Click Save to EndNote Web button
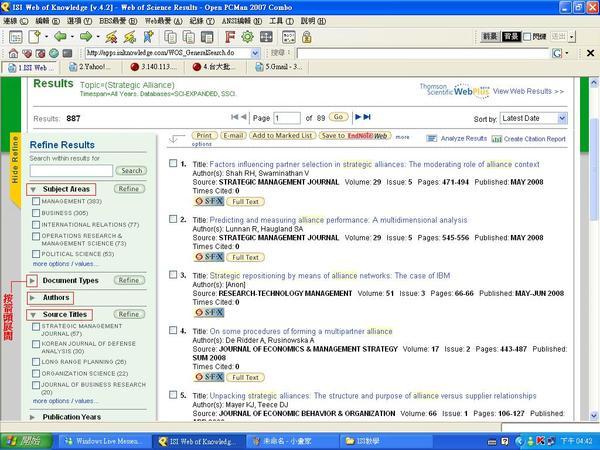Viewport: 600px width, 450px height. click(x=355, y=135)
